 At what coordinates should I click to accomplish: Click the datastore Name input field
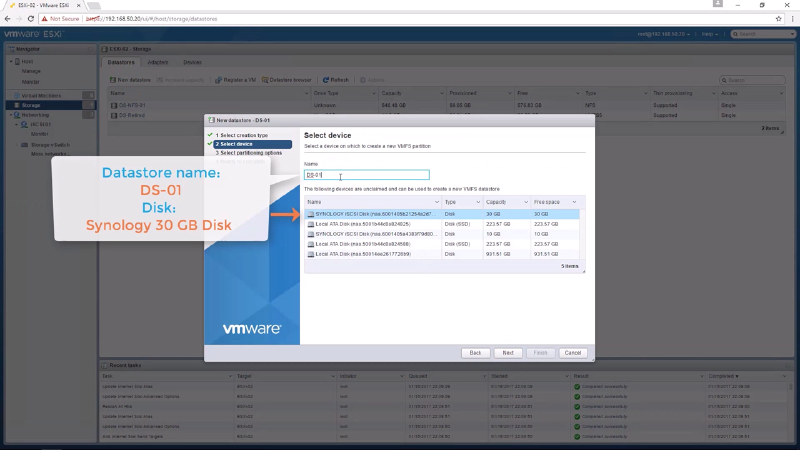pos(367,175)
